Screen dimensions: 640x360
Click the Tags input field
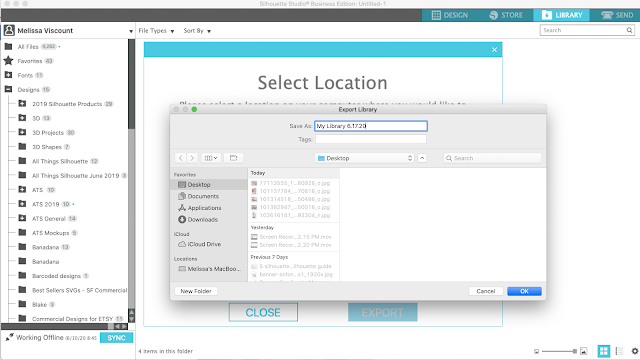pyautogui.click(x=371, y=139)
